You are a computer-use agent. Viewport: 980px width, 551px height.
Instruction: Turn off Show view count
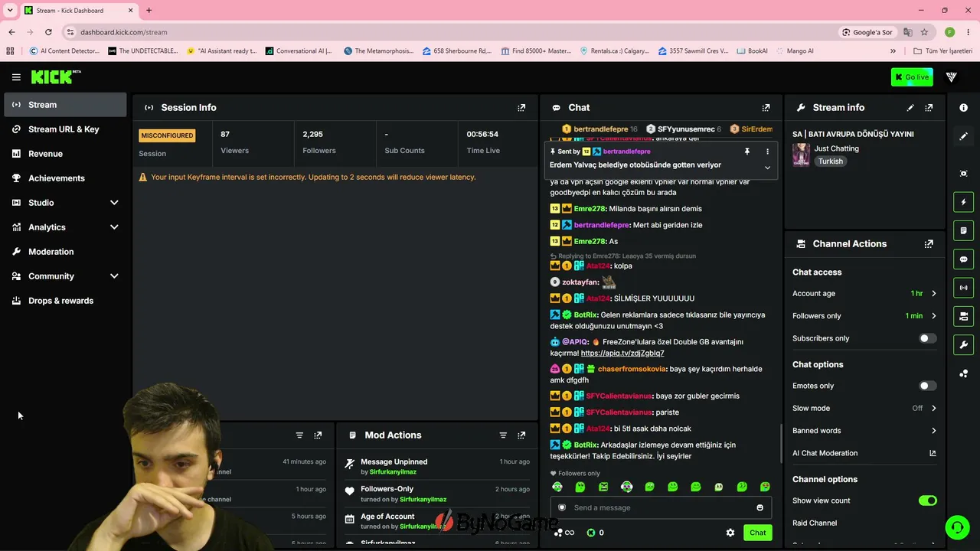pyautogui.click(x=927, y=500)
